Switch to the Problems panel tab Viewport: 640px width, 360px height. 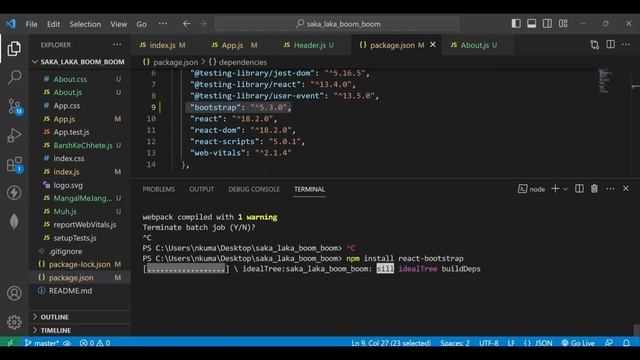159,189
